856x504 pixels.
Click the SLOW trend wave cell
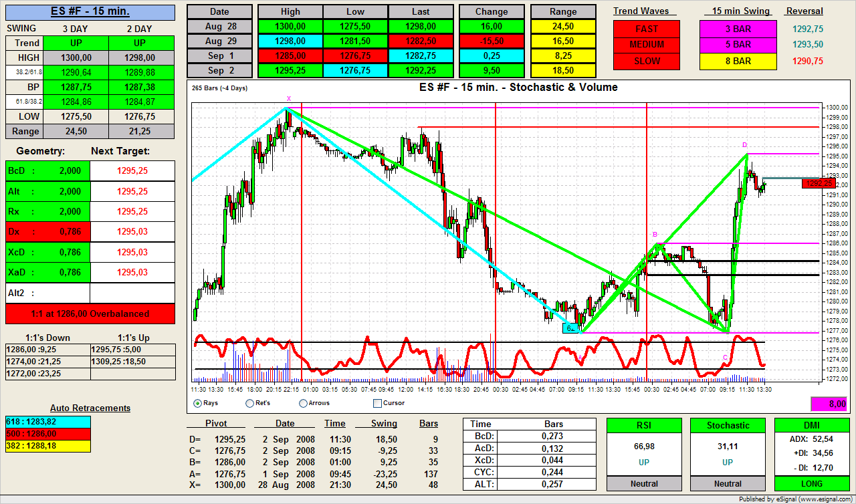click(647, 61)
